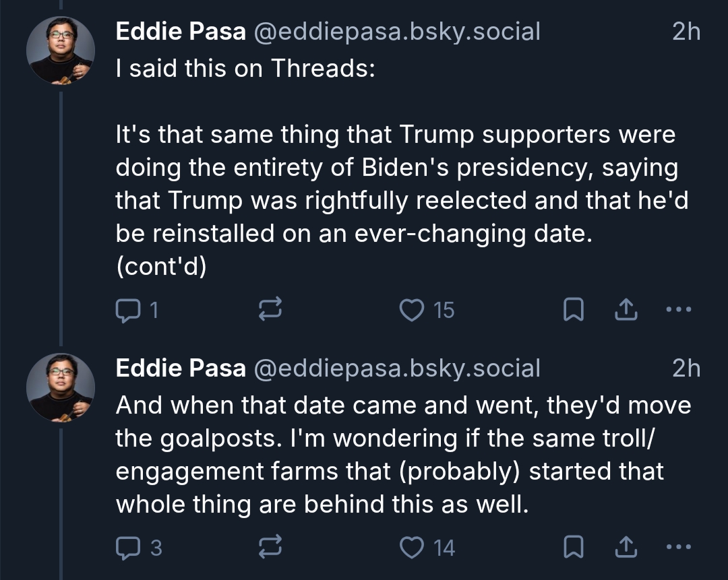Repost the second post about goalposts
The width and height of the screenshot is (728, 580).
click(270, 548)
